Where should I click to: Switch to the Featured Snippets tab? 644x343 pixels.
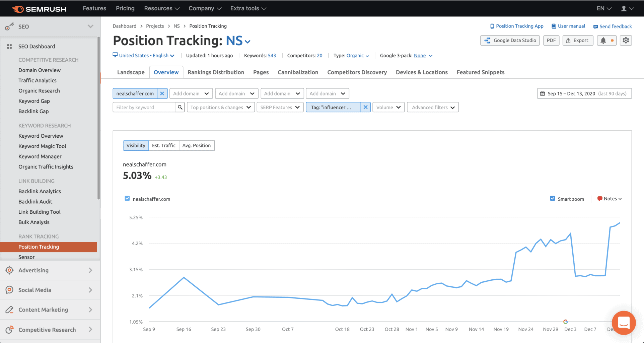[480, 72]
